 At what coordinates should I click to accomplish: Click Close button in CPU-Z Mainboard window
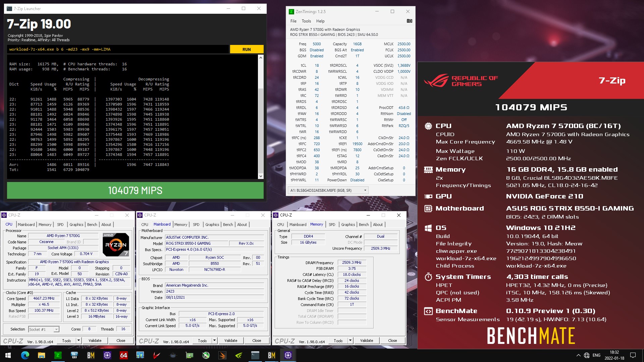pyautogui.click(x=257, y=341)
